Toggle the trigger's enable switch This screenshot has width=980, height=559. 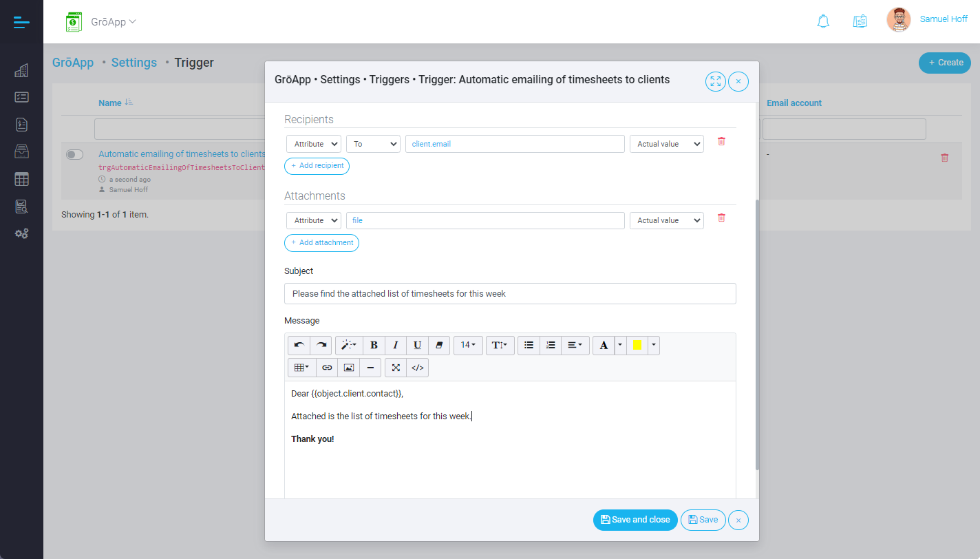74,155
